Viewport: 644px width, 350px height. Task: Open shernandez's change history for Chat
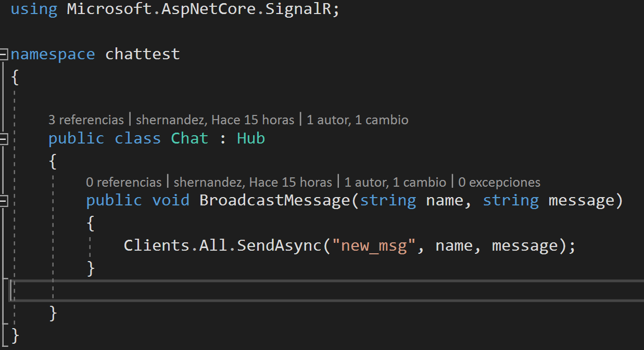pyautogui.click(x=172, y=120)
